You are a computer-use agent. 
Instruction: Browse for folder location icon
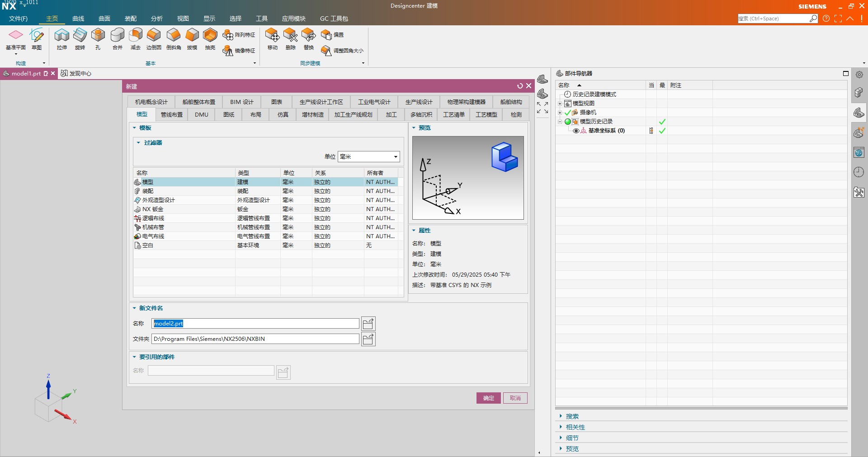368,339
